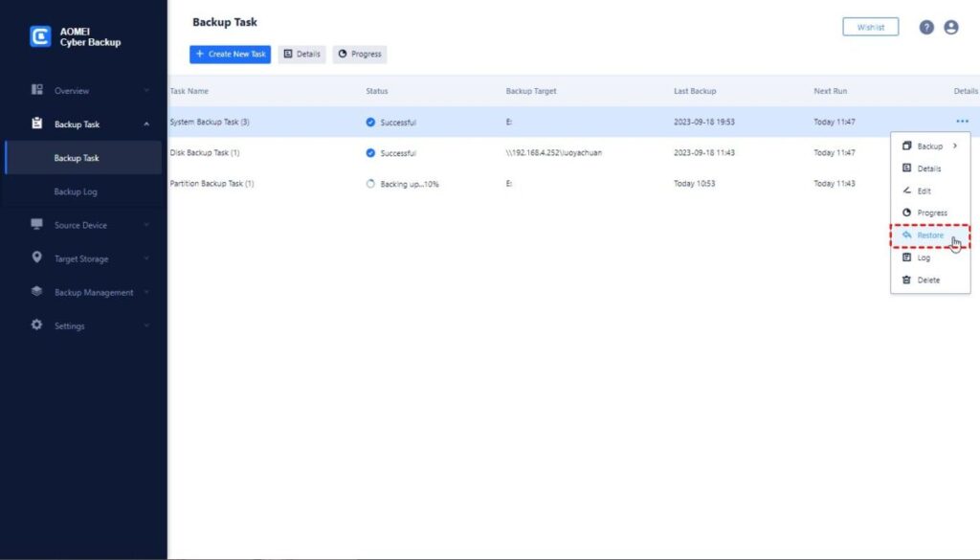The width and height of the screenshot is (980, 560).
Task: Open Backup Log in the sidebar
Action: 76,191
